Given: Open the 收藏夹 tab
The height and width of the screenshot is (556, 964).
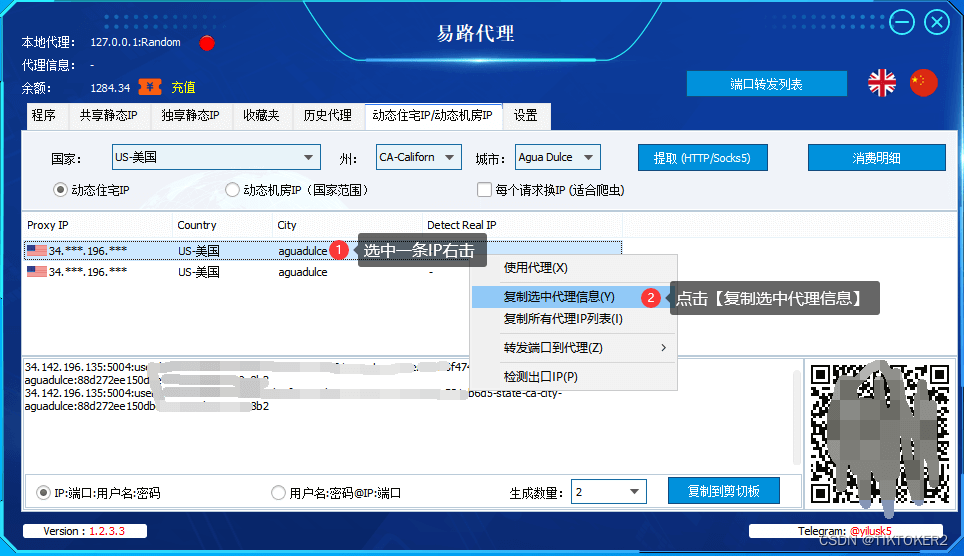Looking at the screenshot, I should pyautogui.click(x=261, y=116).
